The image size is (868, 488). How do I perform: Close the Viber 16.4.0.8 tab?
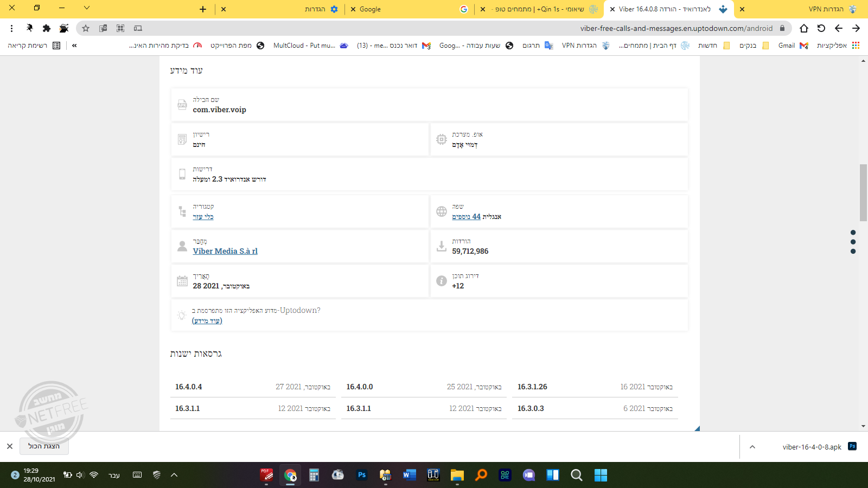pos(612,9)
